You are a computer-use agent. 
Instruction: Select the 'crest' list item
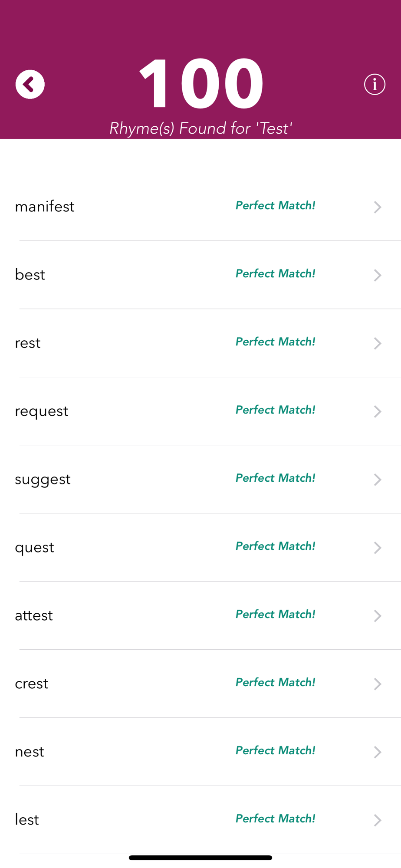coord(32,684)
